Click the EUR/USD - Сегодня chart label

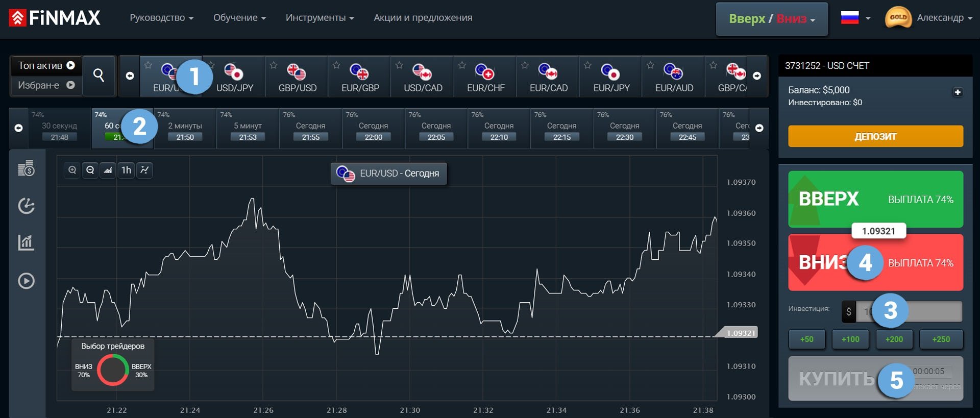coord(389,174)
